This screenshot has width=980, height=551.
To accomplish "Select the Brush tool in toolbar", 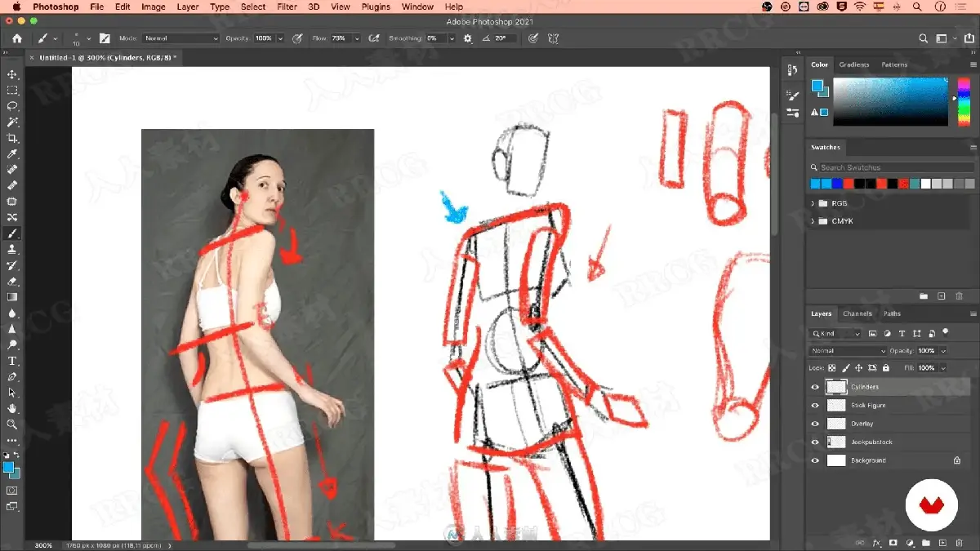I will (x=12, y=233).
